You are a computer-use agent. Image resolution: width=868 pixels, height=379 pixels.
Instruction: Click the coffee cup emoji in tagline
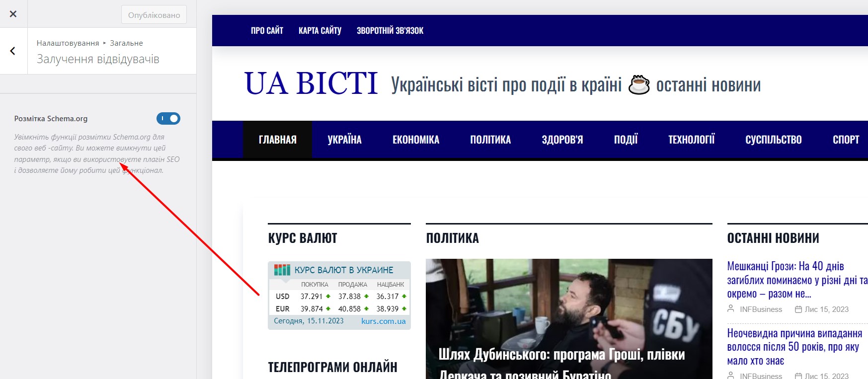tap(639, 84)
